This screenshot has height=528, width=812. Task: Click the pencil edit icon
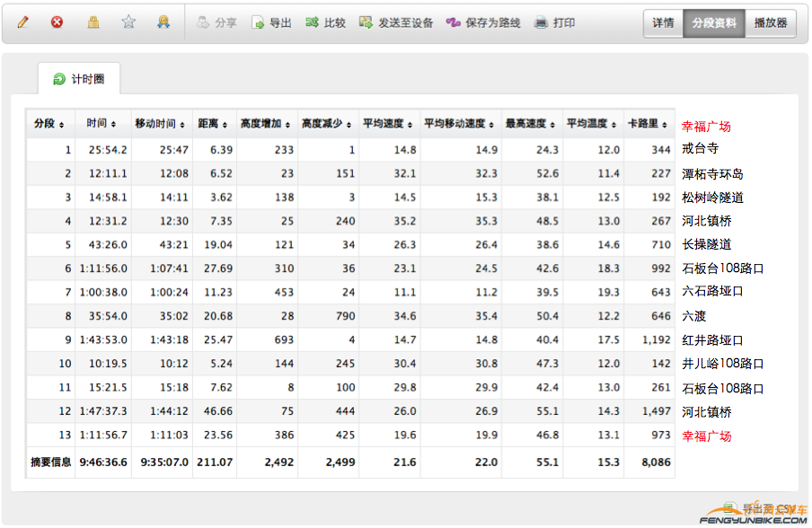(22, 22)
